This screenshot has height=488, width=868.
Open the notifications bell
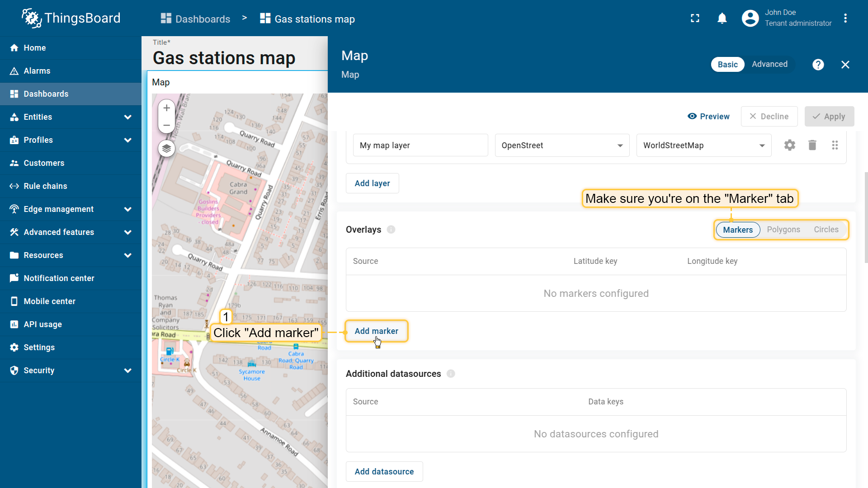[722, 19]
